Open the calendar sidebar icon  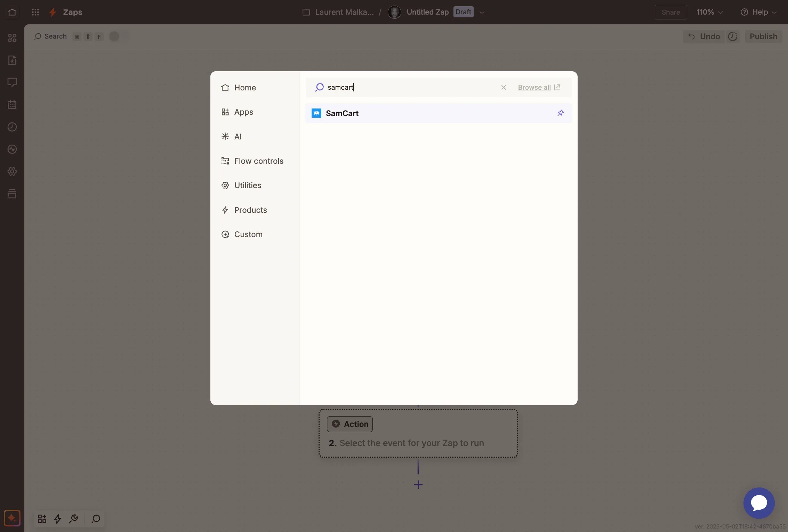(x=12, y=105)
